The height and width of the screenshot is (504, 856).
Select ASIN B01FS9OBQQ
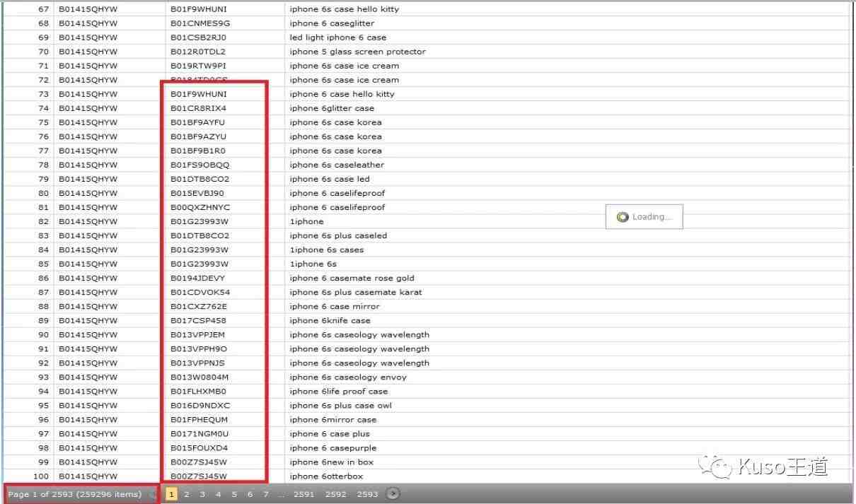coord(199,165)
